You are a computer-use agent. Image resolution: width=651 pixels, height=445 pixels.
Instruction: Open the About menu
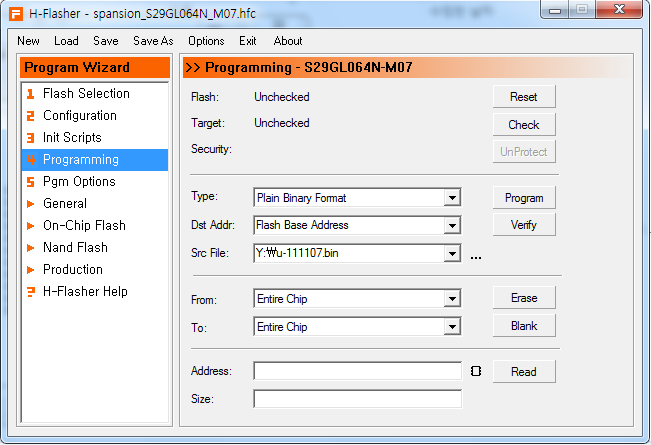coord(288,41)
